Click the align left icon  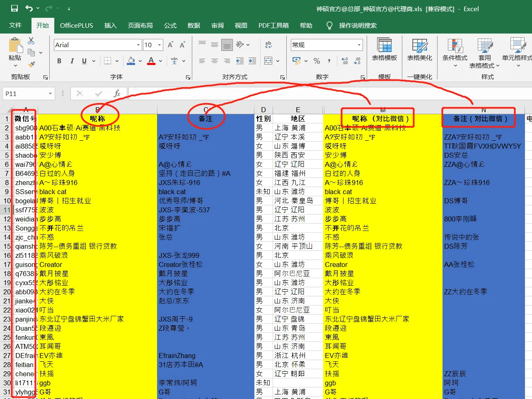(x=202, y=61)
